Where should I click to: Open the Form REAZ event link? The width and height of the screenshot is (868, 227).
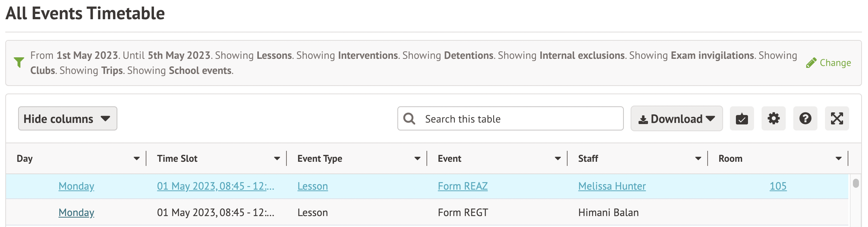coord(463,186)
